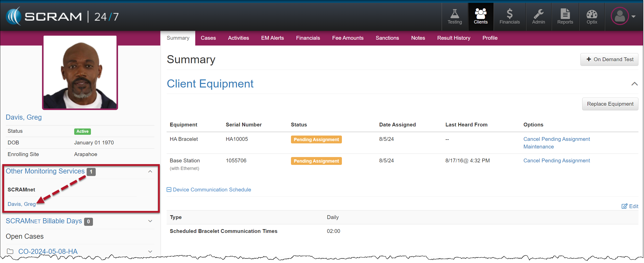Screen dimensions: 644x263
Task: Click Greg Davis client photo
Action: pyautogui.click(x=80, y=73)
